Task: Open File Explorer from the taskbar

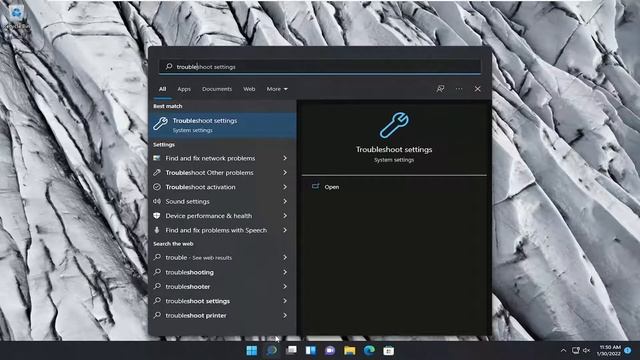Action: click(x=349, y=351)
